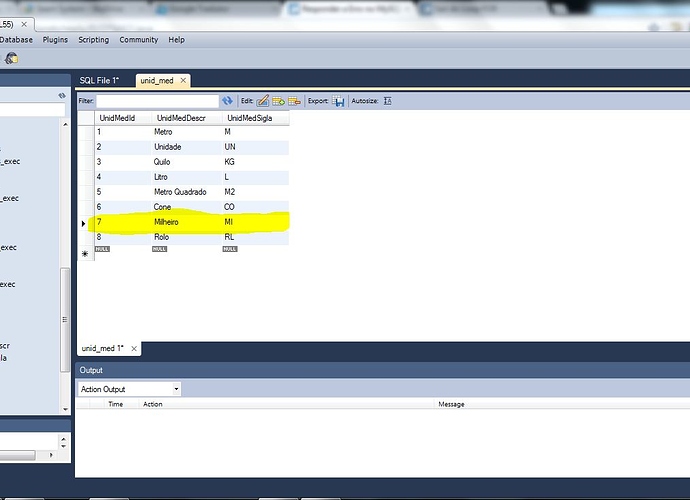Viewport: 690px width, 500px height.
Task: Click the search field at top of sidebar
Action: [x=32, y=109]
